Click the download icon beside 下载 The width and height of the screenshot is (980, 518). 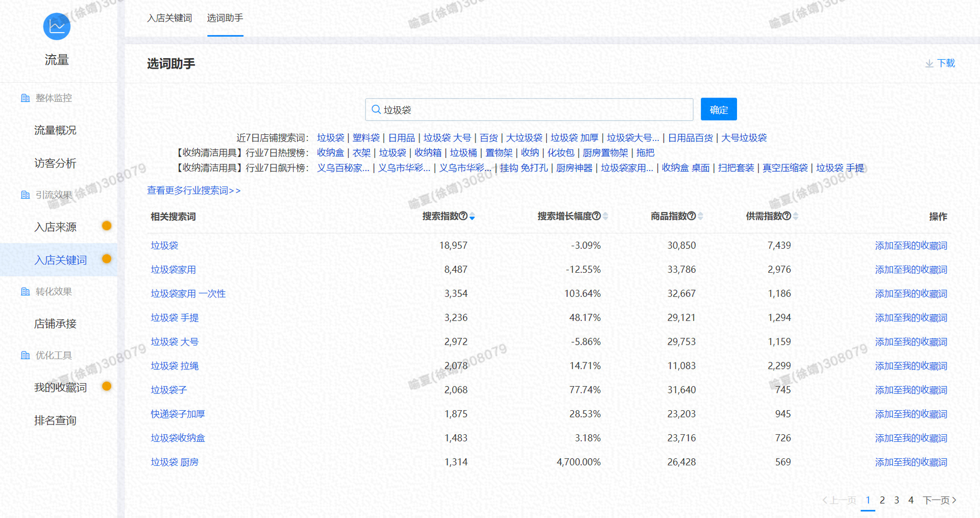click(929, 63)
